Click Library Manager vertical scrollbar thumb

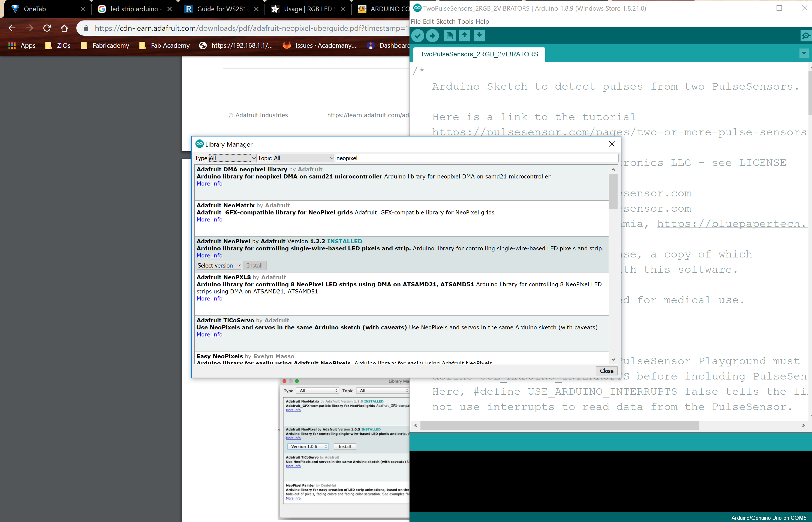(613, 192)
